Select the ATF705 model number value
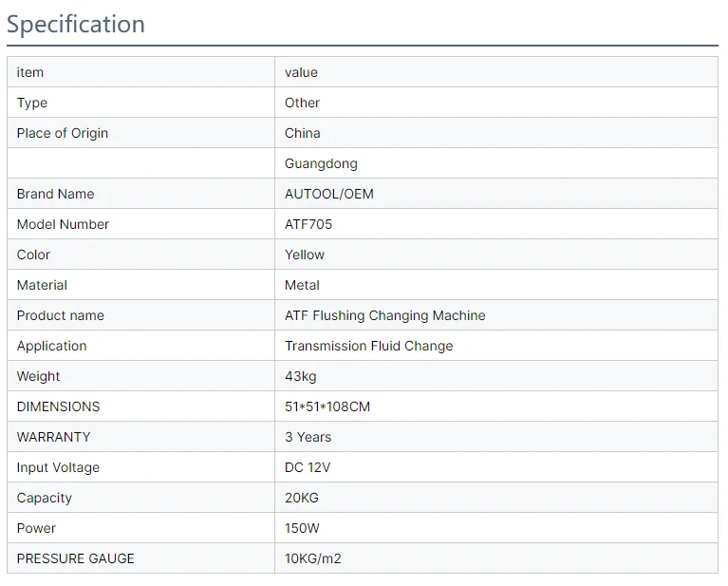Viewport: 728px width, 586px height. pyautogui.click(x=308, y=224)
